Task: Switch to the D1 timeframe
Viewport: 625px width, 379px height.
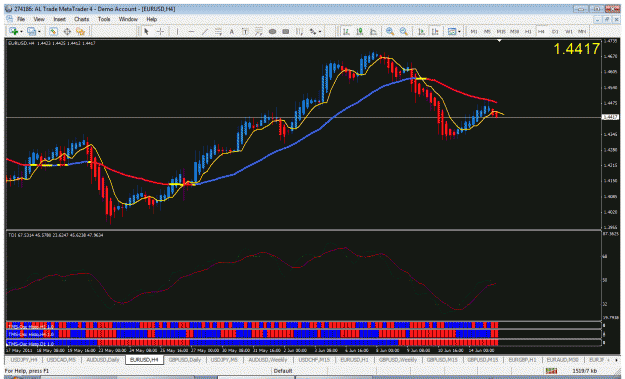Action: [555, 31]
